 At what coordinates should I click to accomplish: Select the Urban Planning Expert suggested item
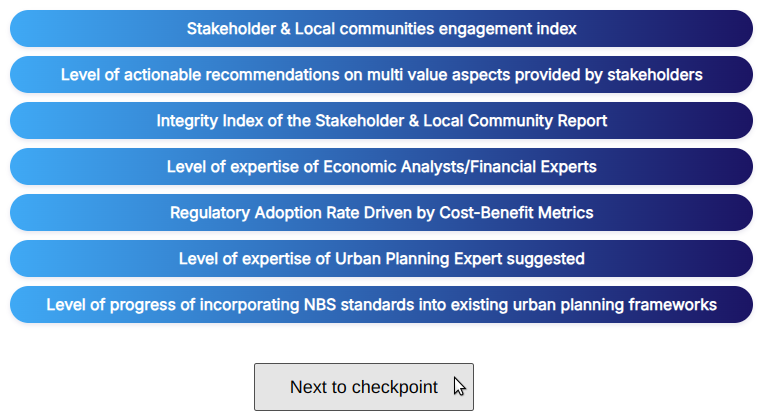[381, 258]
